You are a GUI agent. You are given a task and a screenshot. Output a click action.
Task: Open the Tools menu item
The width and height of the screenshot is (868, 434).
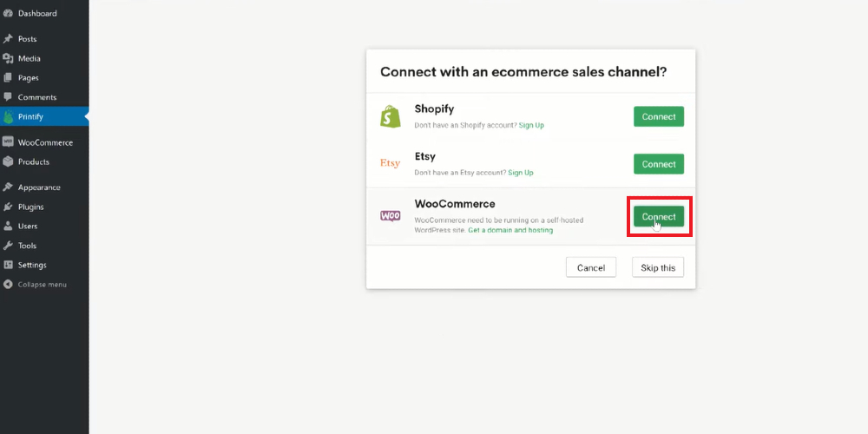point(44,246)
